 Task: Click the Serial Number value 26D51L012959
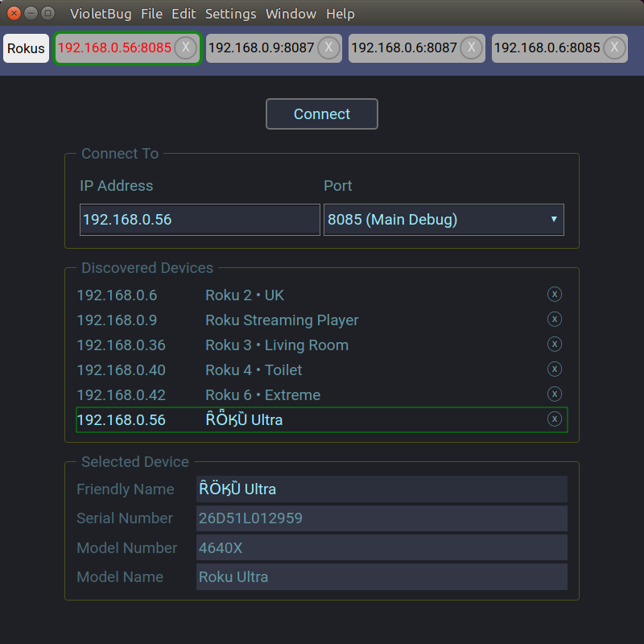coord(382,518)
